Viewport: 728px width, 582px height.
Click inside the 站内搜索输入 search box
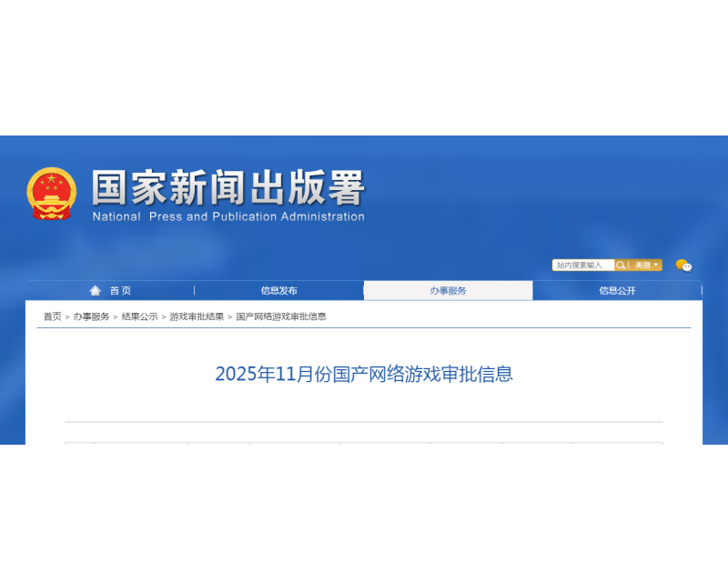582,265
